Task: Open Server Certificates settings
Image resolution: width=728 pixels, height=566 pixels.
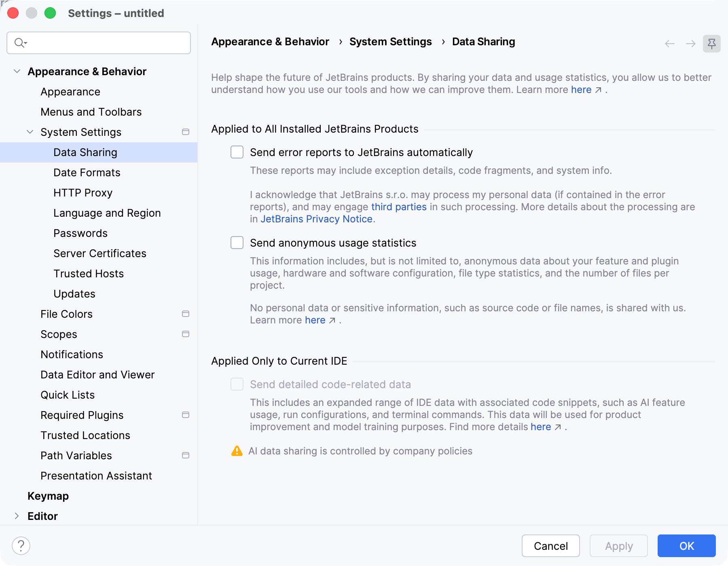Action: [x=100, y=253]
